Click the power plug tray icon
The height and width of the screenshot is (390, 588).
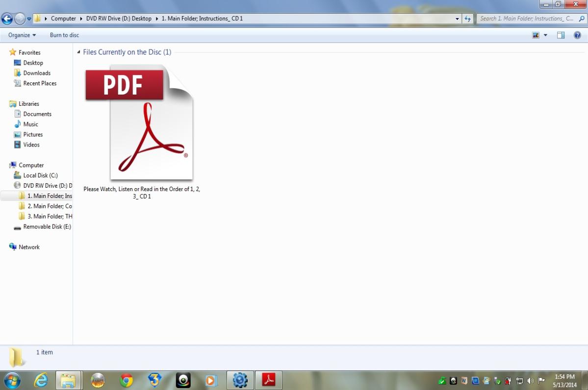(508, 381)
